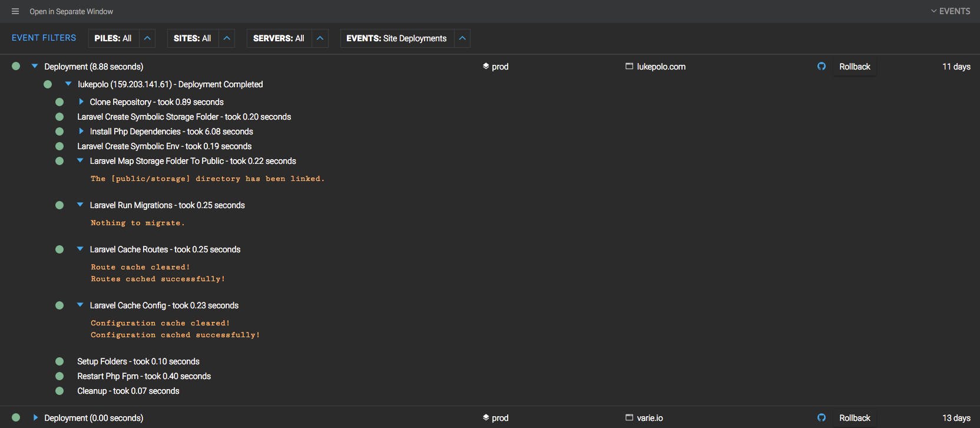Image resolution: width=980 pixels, height=428 pixels.
Task: Click pile icon in varie.io deployment row
Action: [486, 418]
